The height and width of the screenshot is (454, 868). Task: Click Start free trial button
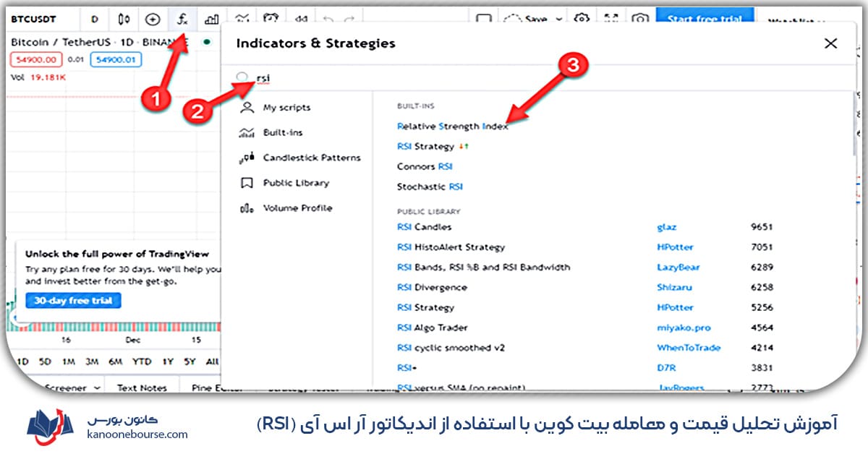[705, 18]
